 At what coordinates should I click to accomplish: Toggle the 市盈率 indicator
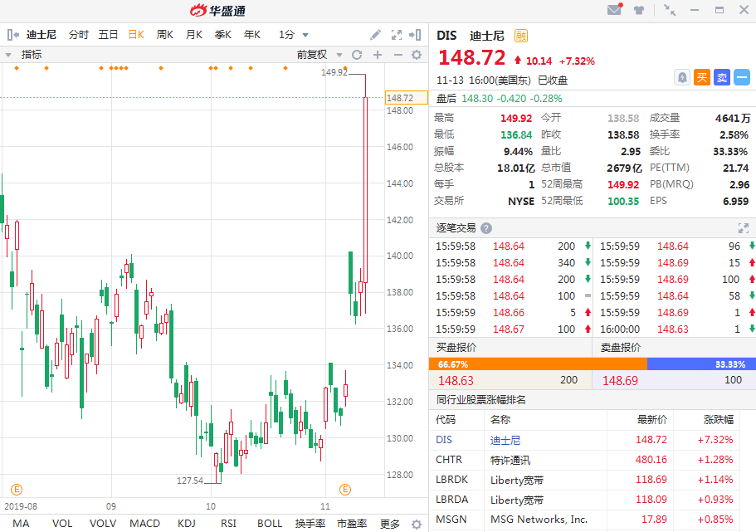pos(352,524)
